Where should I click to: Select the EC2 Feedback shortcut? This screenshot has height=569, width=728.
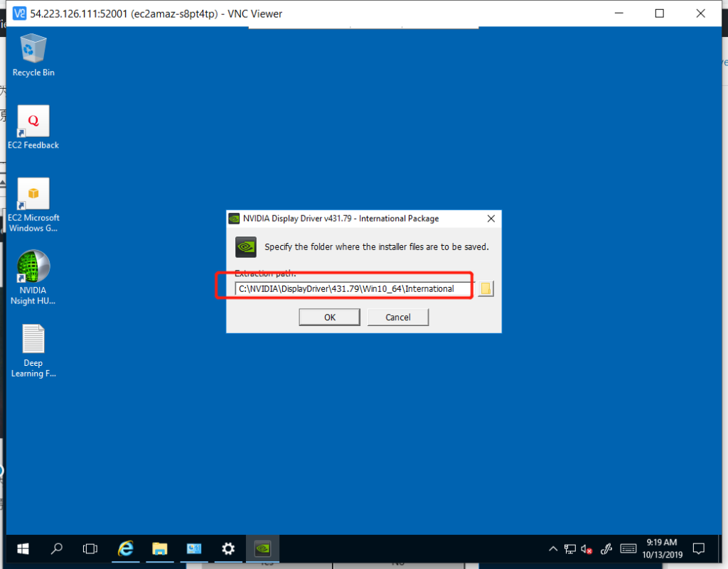tap(33, 122)
